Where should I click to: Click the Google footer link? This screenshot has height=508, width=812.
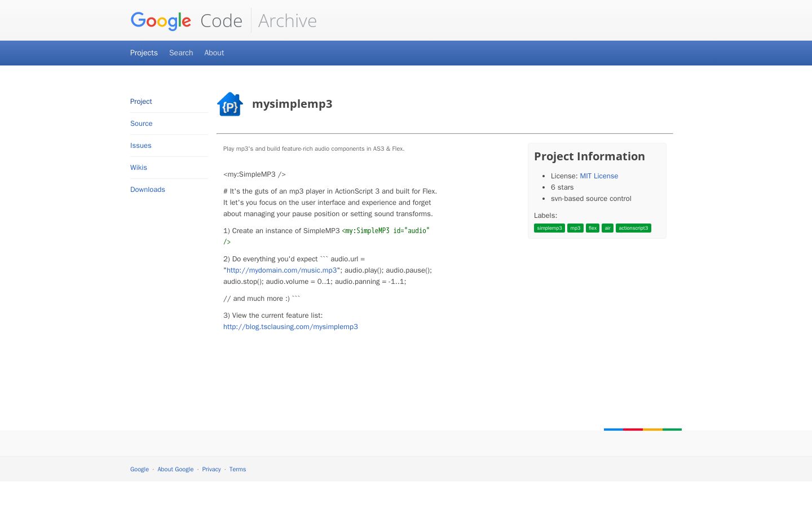[139, 470]
